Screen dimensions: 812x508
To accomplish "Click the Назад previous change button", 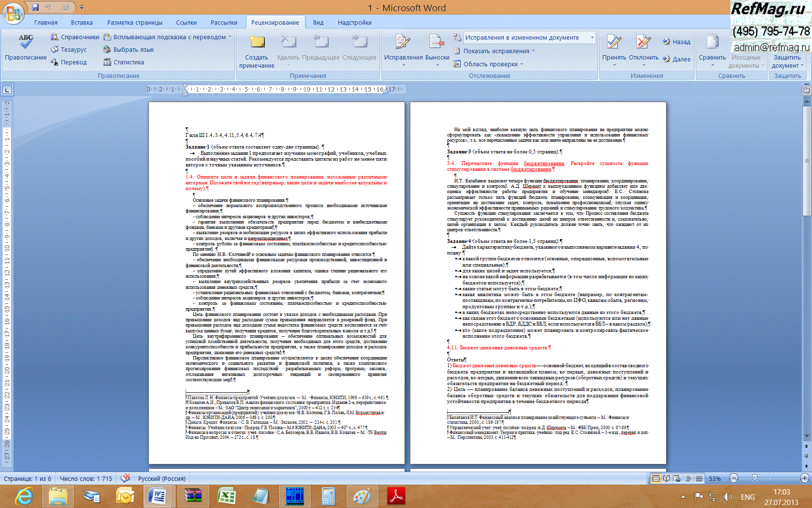I will [x=677, y=42].
